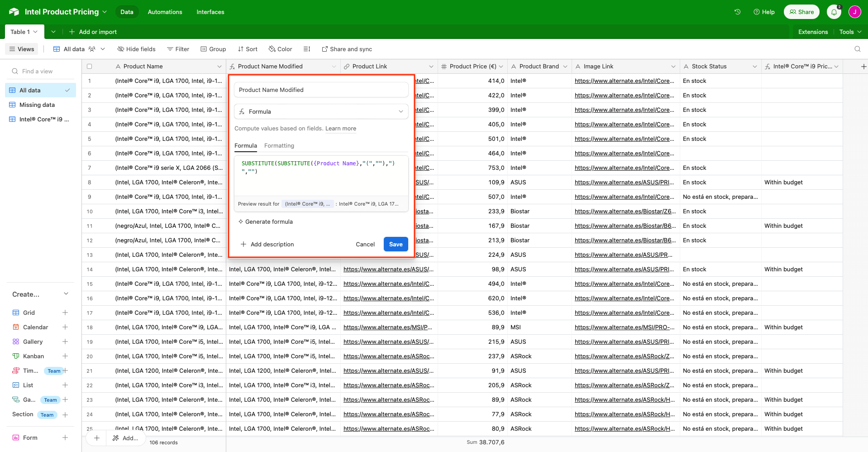Switch to Data tab
Screen dimensions: 868x452
point(127,12)
